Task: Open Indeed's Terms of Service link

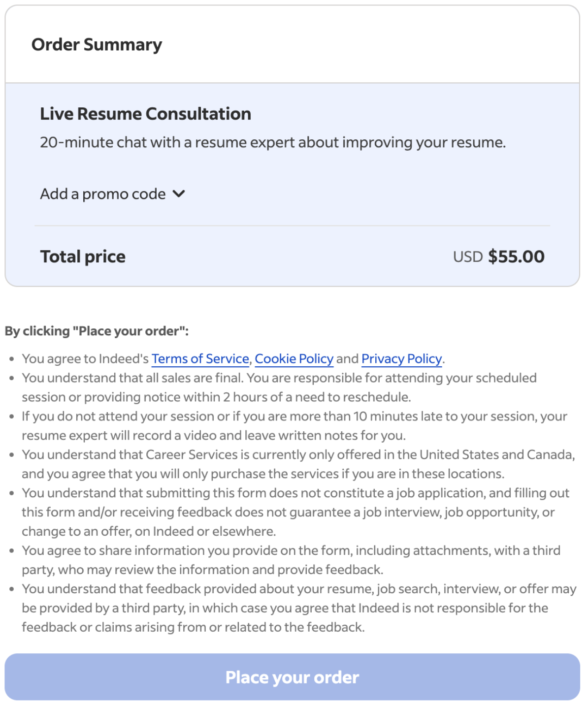Action: point(200,359)
